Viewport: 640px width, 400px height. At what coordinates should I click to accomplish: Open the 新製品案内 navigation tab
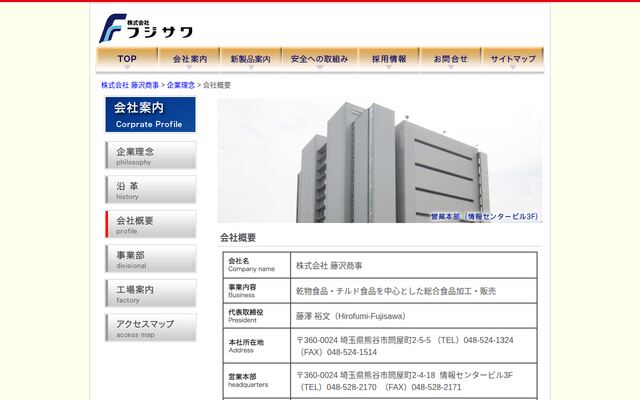(251, 59)
